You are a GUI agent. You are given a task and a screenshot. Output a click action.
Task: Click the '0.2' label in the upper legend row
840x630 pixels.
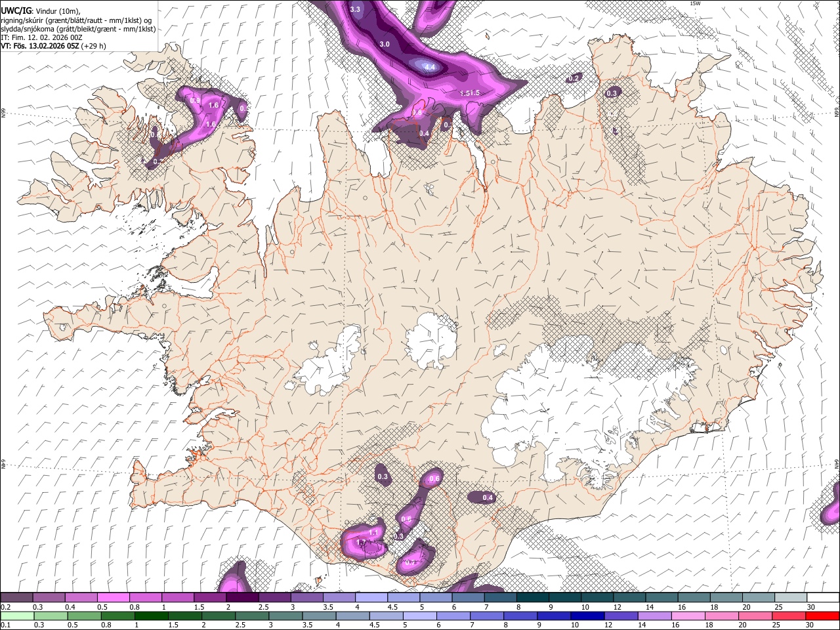[x=5, y=607]
